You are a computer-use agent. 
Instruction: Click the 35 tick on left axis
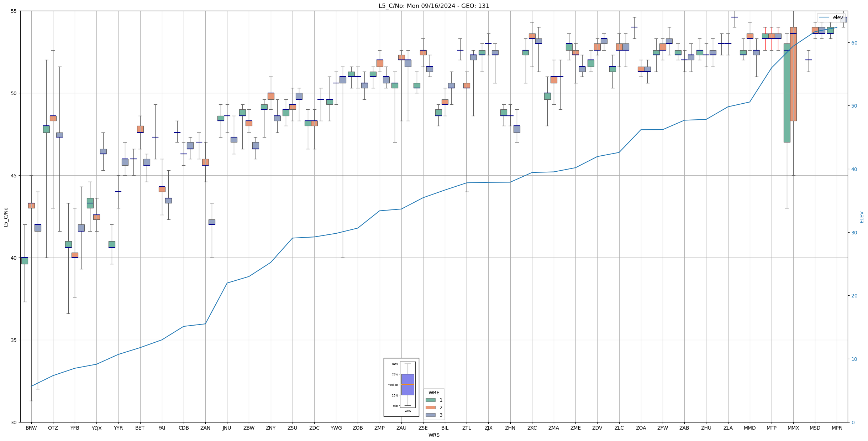point(14,340)
